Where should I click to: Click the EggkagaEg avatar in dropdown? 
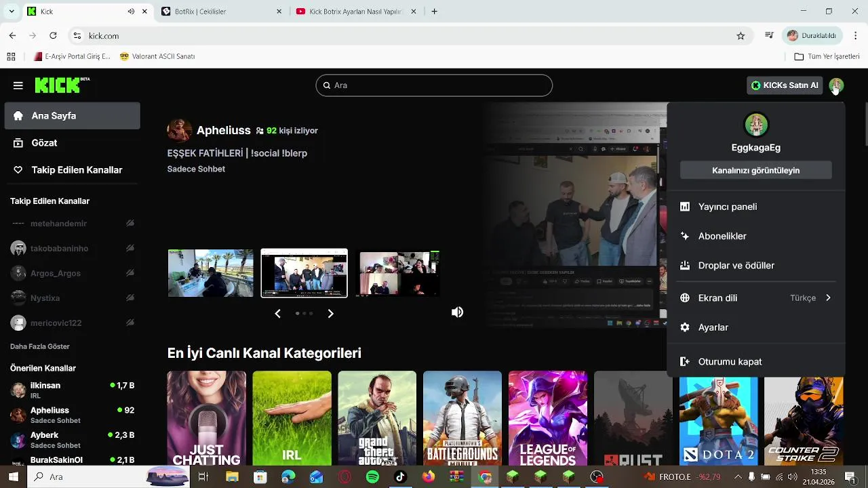click(756, 125)
